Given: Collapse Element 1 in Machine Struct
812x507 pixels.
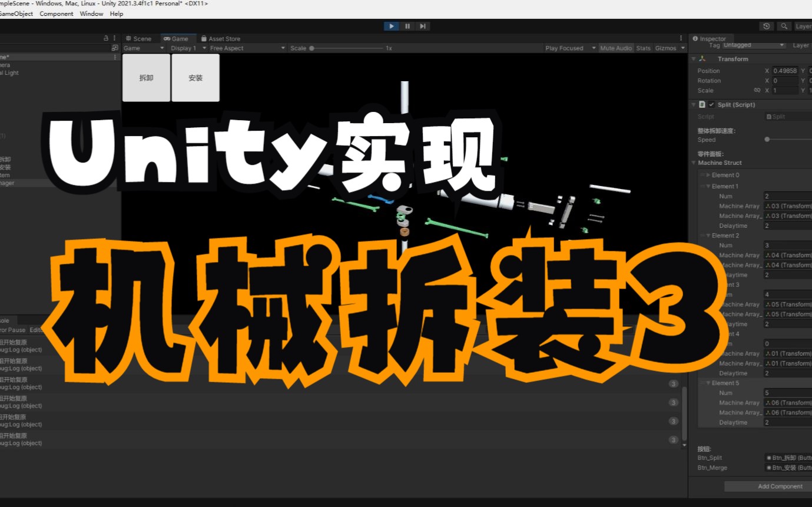Looking at the screenshot, I should (708, 186).
